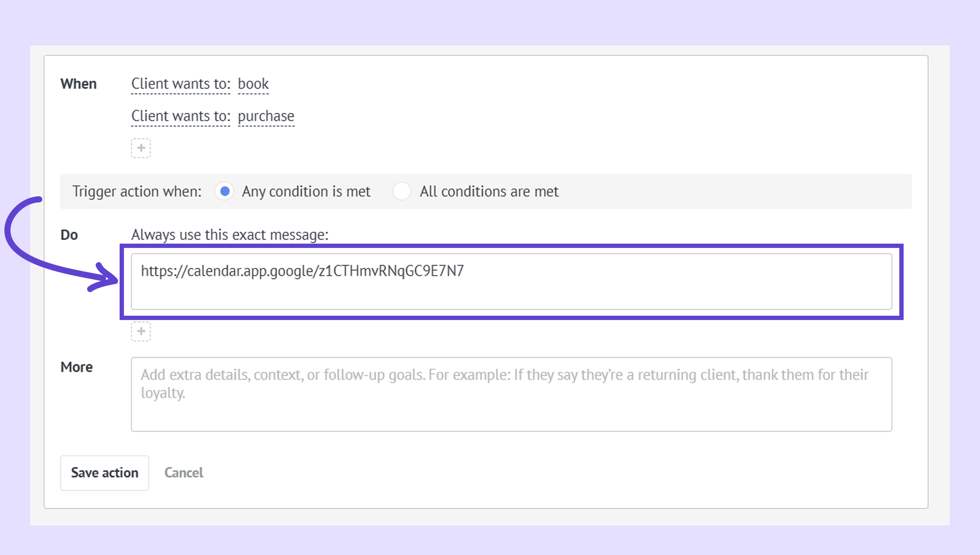Open the second 'Client wants to:' condition dropdown
This screenshot has height=555, width=980.
(x=181, y=116)
